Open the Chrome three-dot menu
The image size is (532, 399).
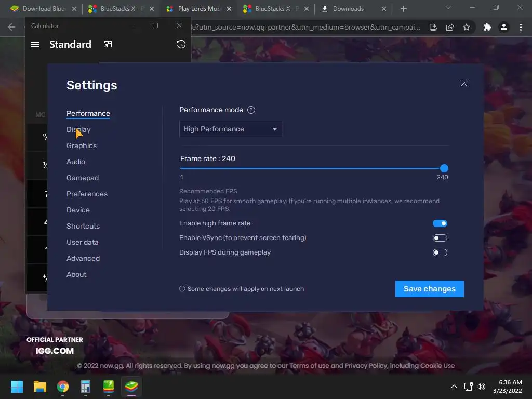click(521, 27)
